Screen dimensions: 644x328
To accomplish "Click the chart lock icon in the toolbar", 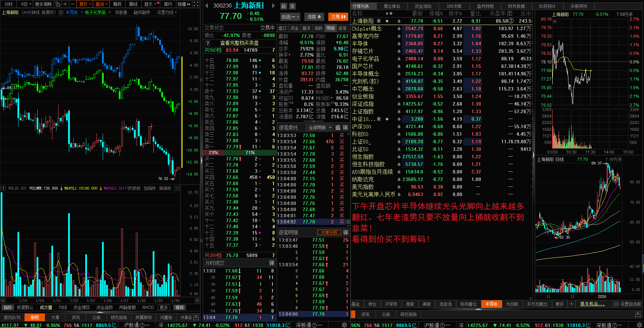I will tap(58, 4).
